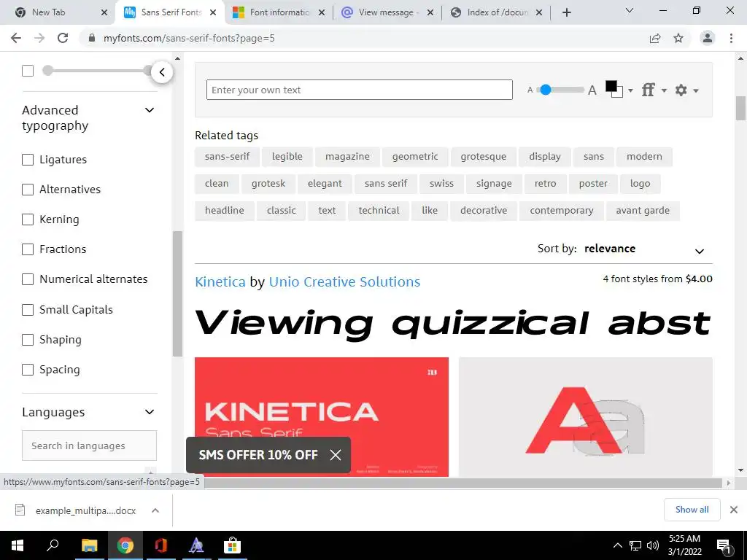747x560 pixels.
Task: Click the left range slider handle in sidebar
Action: pyautogui.click(x=47, y=71)
